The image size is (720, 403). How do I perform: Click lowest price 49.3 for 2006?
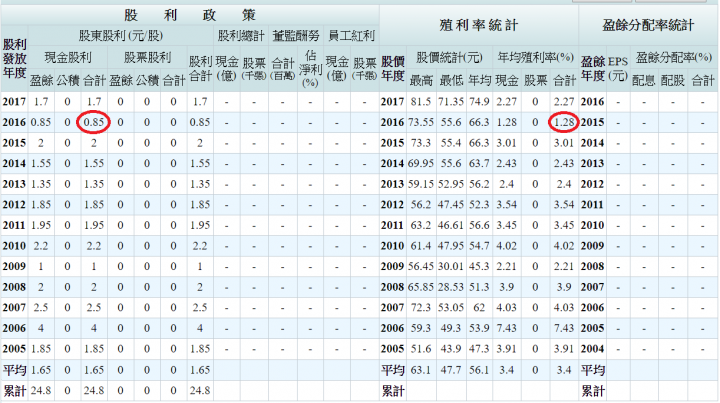tap(451, 328)
